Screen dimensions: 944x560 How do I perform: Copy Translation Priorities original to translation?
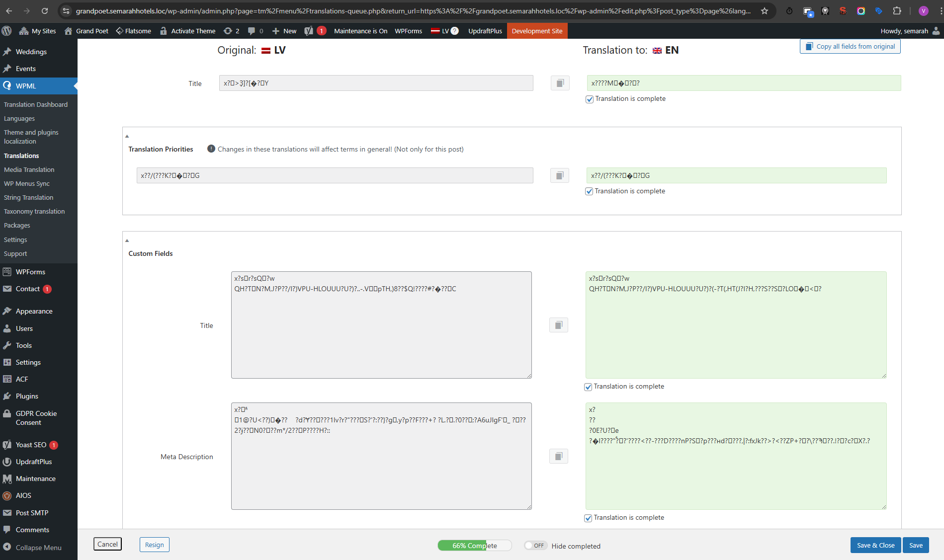pos(559,175)
